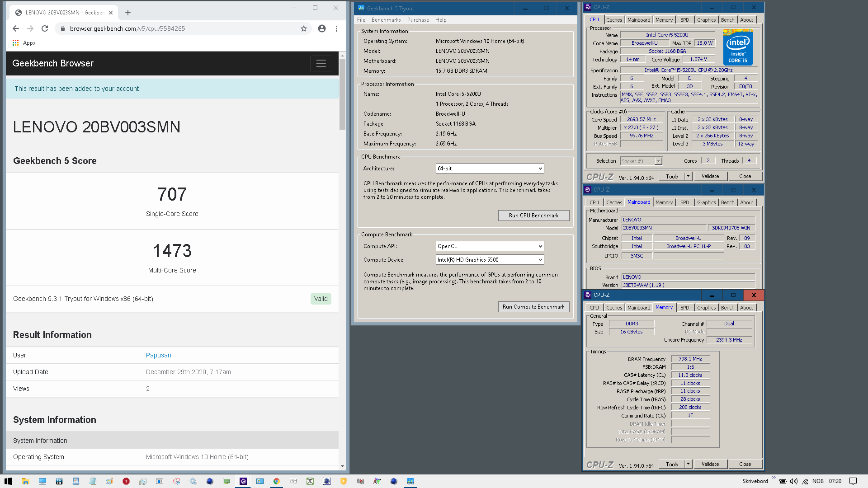This screenshot has height=488, width=868.
Task: Click Run CPU Benchmark
Action: [533, 216]
